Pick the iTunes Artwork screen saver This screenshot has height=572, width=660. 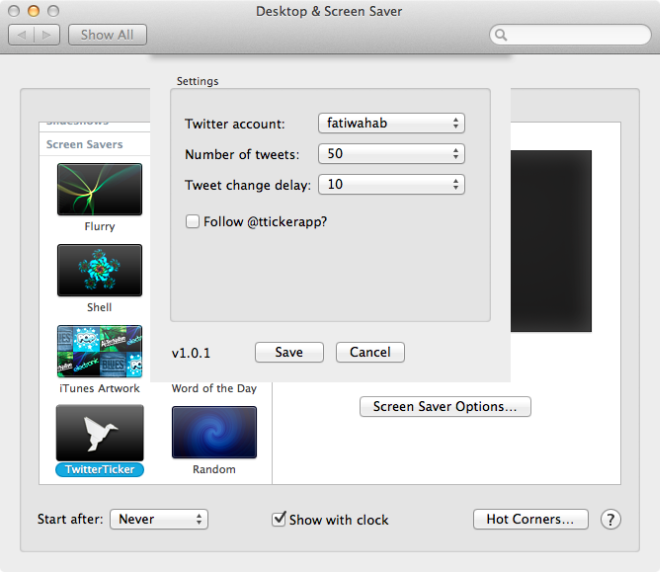[99, 351]
